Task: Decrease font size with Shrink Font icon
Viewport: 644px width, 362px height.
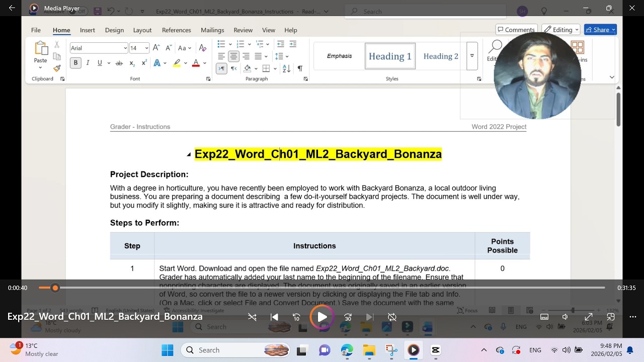Action: [x=169, y=48]
